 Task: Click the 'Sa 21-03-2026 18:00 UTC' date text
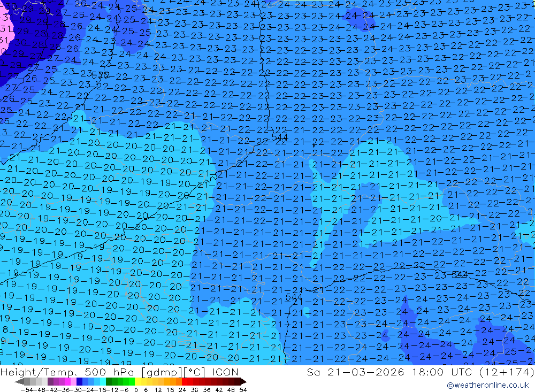click(389, 372)
